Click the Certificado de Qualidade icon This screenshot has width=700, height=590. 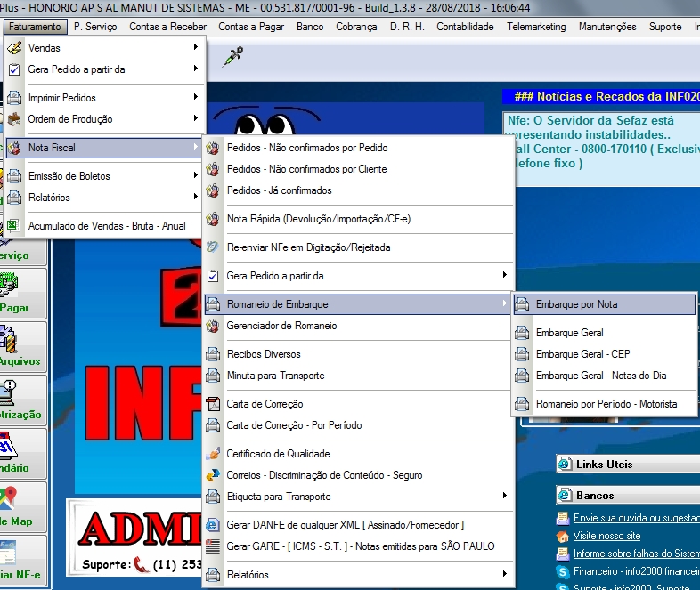click(213, 454)
